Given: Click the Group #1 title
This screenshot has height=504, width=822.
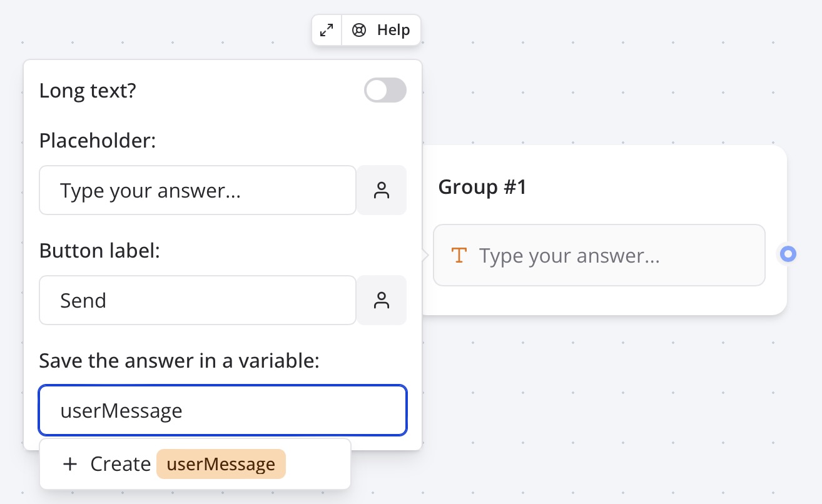Looking at the screenshot, I should [x=482, y=187].
